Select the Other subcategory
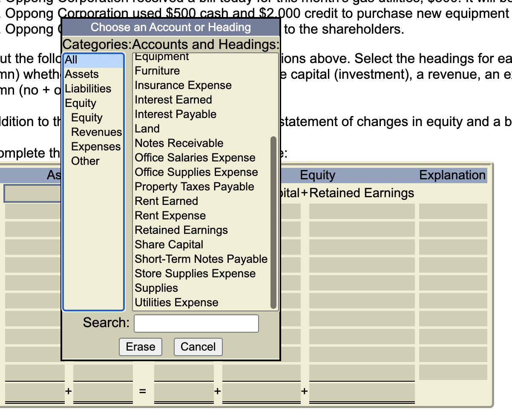Image resolution: width=512 pixels, height=420 pixels. tap(93, 161)
